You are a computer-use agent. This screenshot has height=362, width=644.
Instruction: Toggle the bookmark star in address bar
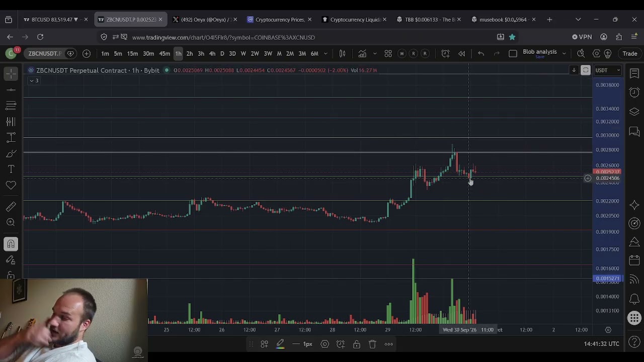[512, 37]
